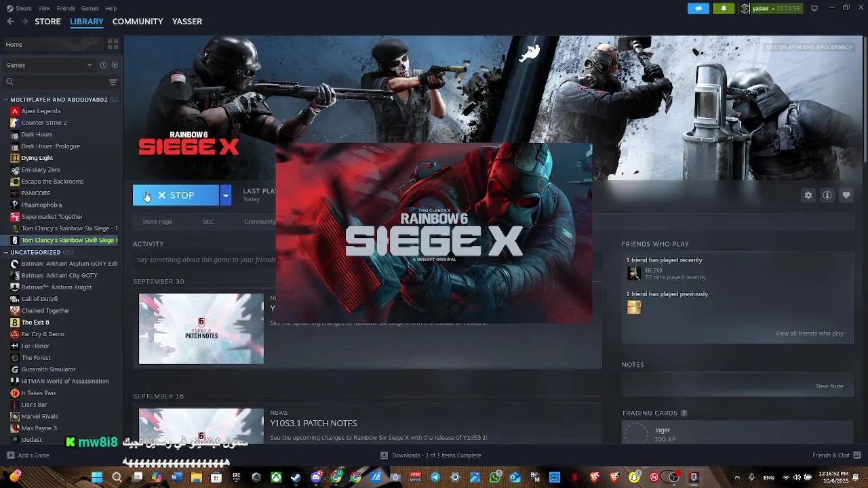Click New Note
This screenshot has width=868, height=488.
coord(829,386)
